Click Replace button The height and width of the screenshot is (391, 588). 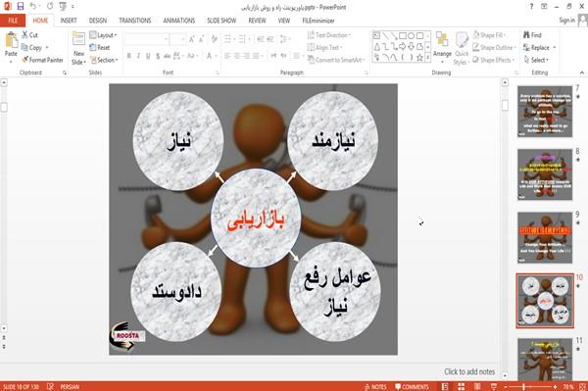[539, 47]
